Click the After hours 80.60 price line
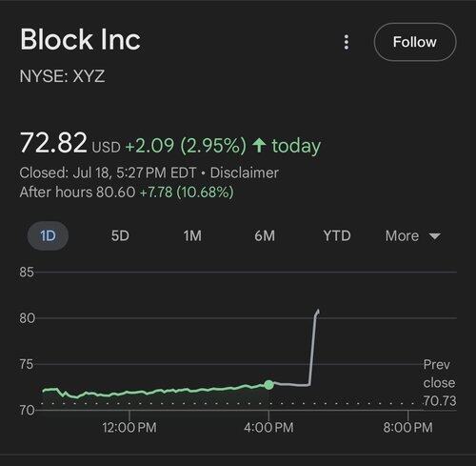The width and height of the screenshot is (476, 466). click(x=127, y=192)
